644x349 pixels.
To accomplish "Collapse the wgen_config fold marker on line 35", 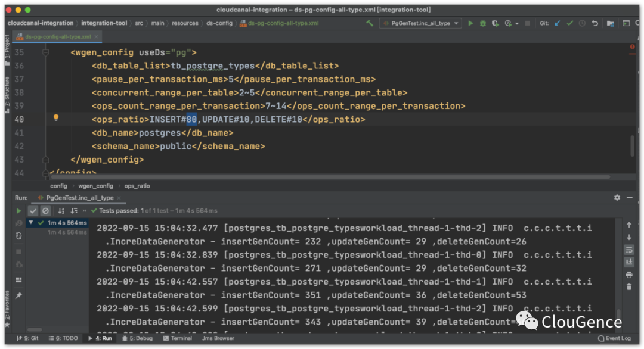I will (45, 52).
